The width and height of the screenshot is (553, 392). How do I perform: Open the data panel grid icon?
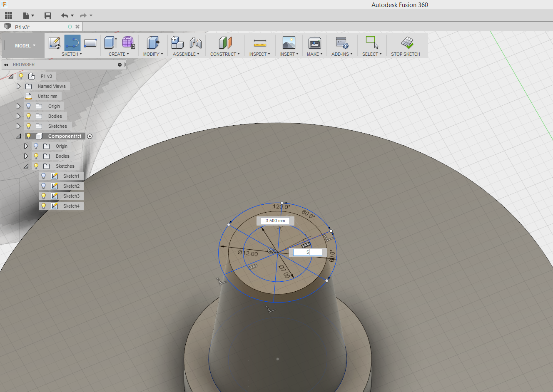[8, 15]
